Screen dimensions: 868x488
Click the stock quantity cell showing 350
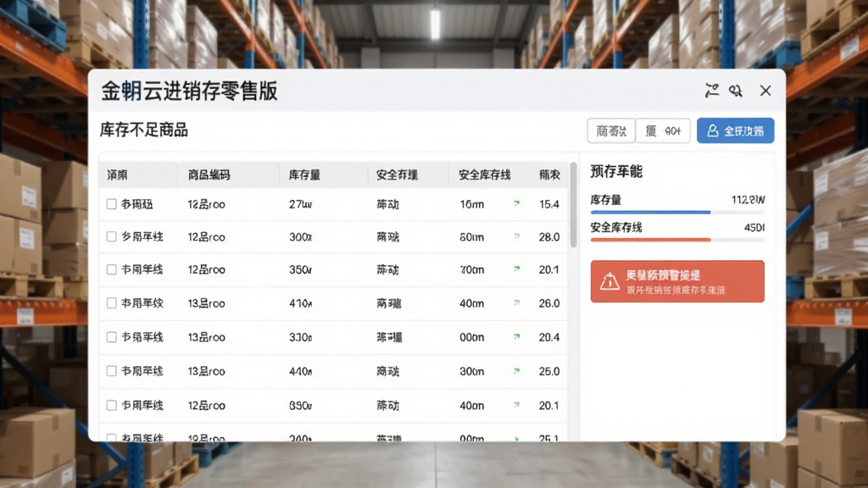(x=301, y=269)
